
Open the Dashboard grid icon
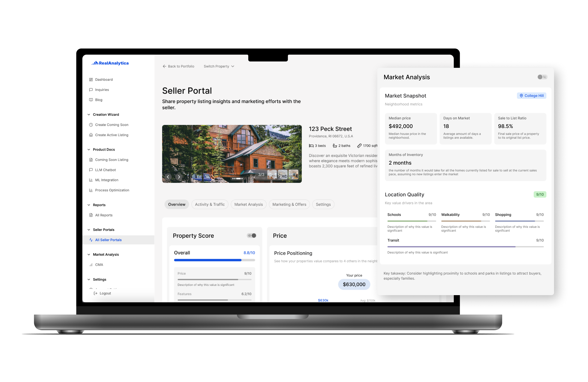coord(91,79)
